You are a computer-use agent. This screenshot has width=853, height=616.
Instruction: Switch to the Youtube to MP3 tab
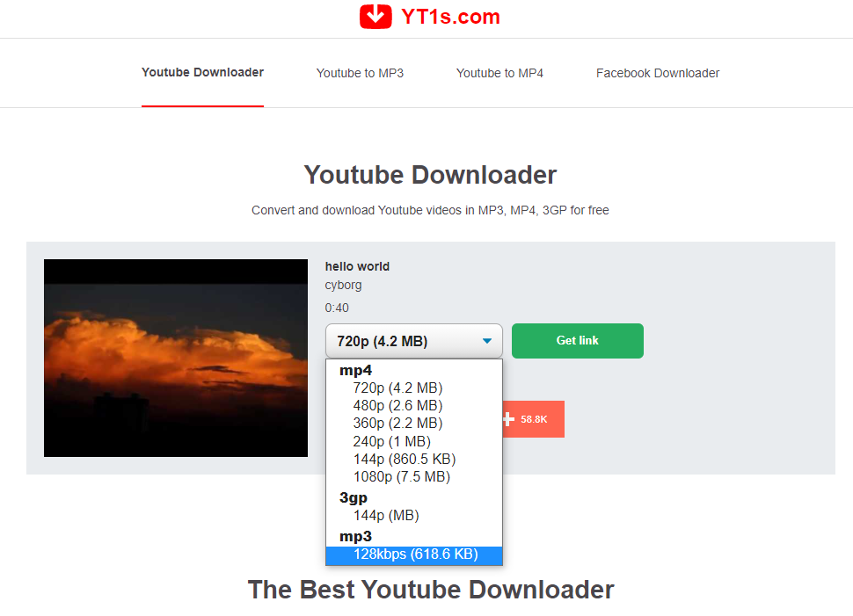pyautogui.click(x=360, y=73)
